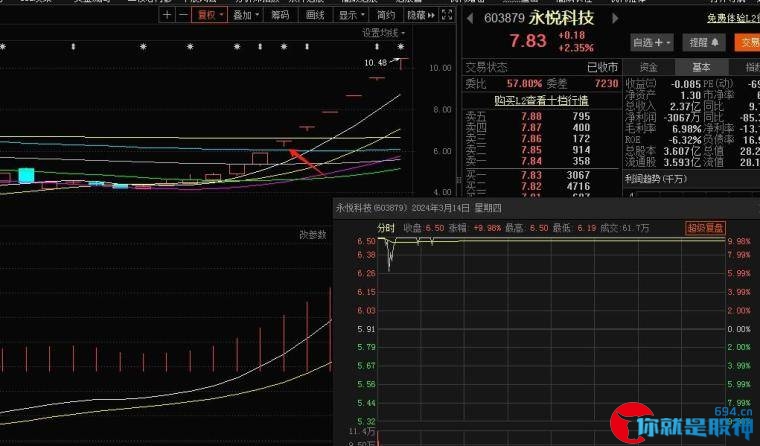Image resolution: width=760 pixels, height=446 pixels.
Task: Add stock via 自选+ button
Action: click(x=652, y=43)
